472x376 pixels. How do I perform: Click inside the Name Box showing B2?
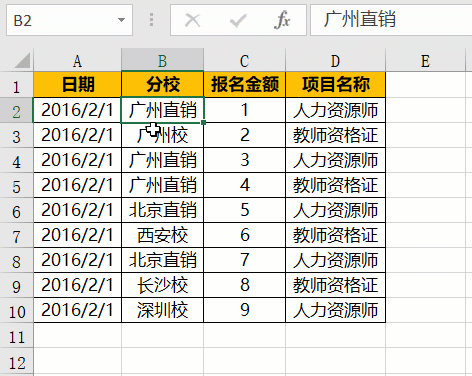69,20
